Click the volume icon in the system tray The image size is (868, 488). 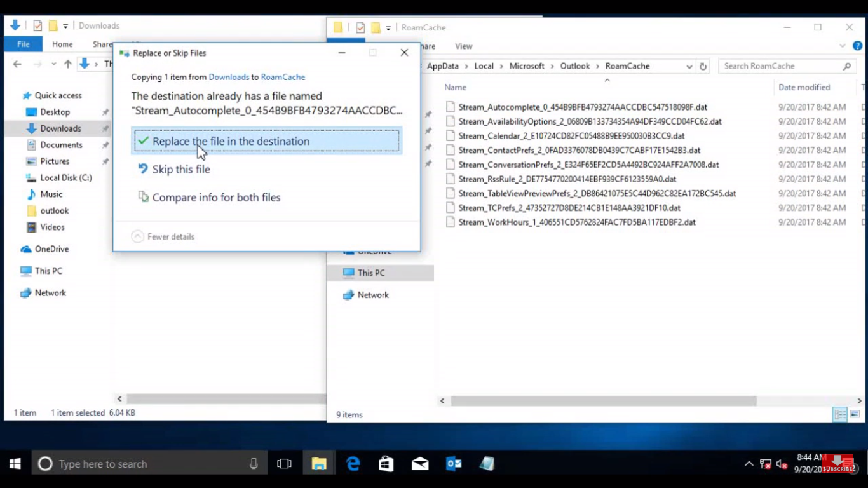781,464
